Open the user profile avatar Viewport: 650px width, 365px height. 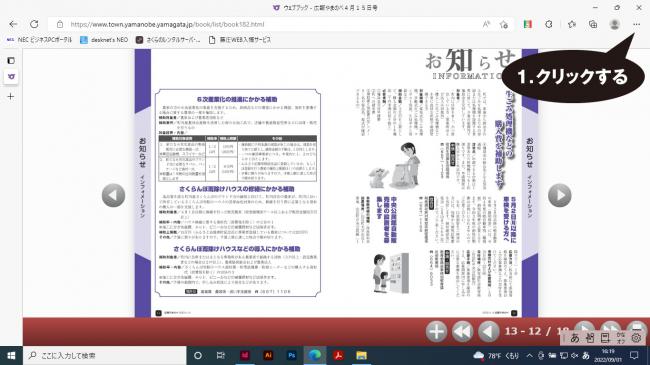coord(614,24)
